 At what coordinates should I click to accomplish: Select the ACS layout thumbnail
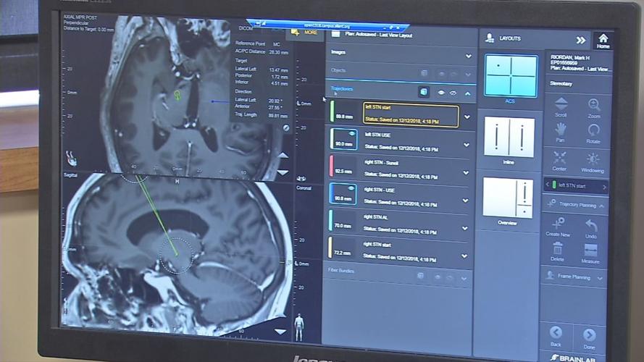[x=511, y=76]
